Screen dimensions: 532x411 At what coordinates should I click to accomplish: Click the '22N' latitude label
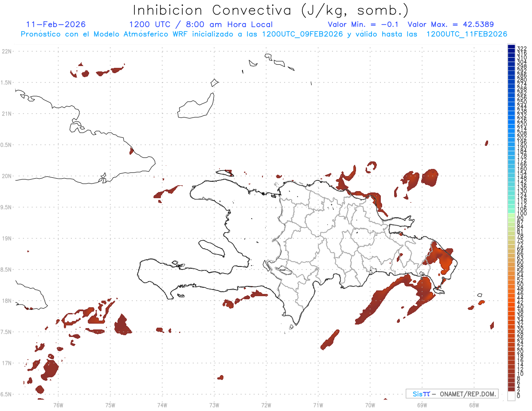tap(7, 51)
